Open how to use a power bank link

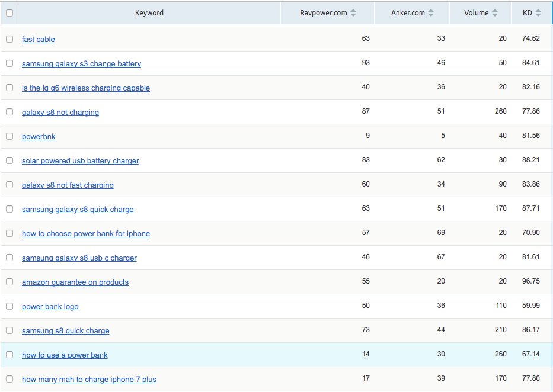click(65, 355)
